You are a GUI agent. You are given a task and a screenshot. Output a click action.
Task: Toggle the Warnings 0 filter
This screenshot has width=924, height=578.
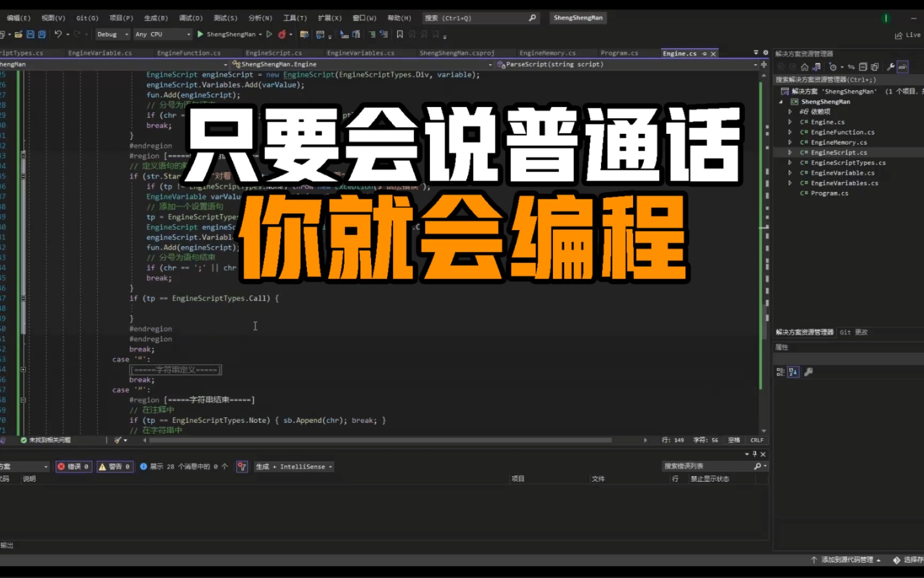tap(115, 467)
